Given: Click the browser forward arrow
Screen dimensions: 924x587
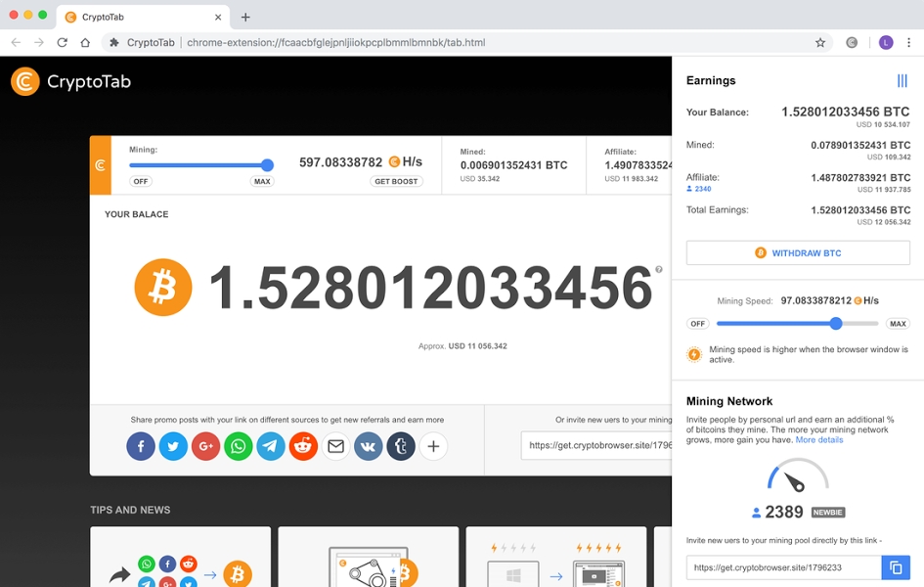Looking at the screenshot, I should 39,42.
